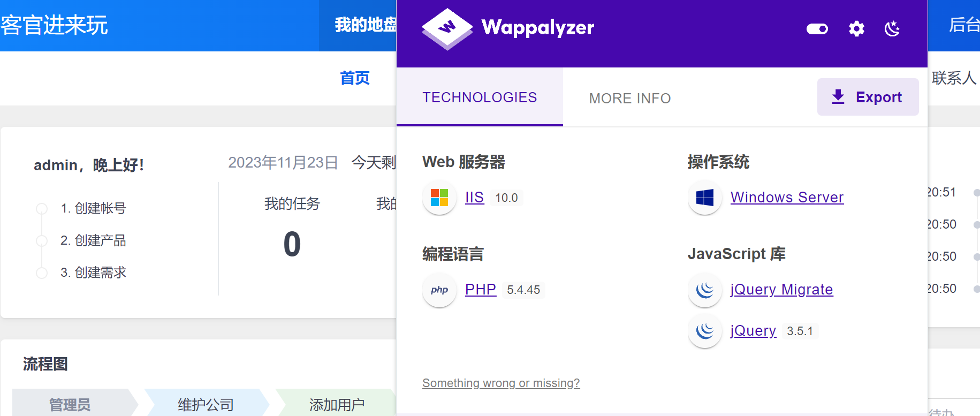This screenshot has height=416, width=980.
Task: Click the circle beside 创建产品
Action: coord(42,241)
